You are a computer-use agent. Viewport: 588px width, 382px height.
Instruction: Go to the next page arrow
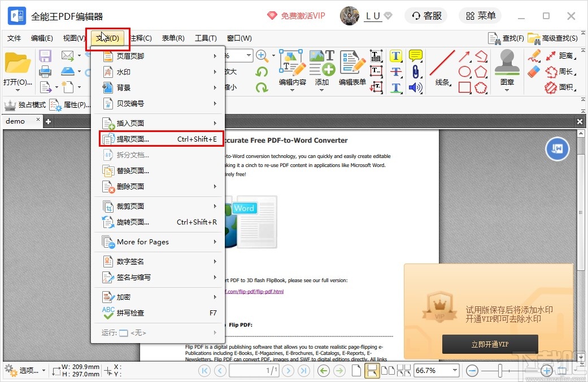pos(288,371)
